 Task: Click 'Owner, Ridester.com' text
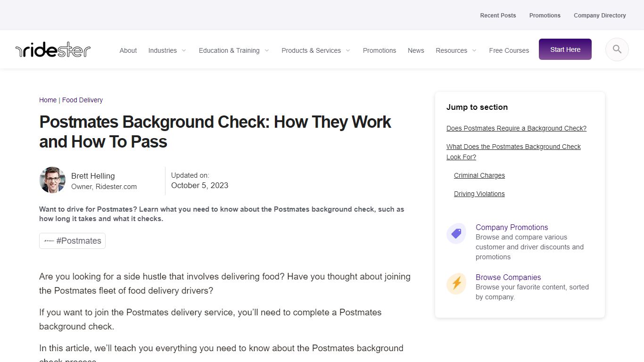coord(104,187)
